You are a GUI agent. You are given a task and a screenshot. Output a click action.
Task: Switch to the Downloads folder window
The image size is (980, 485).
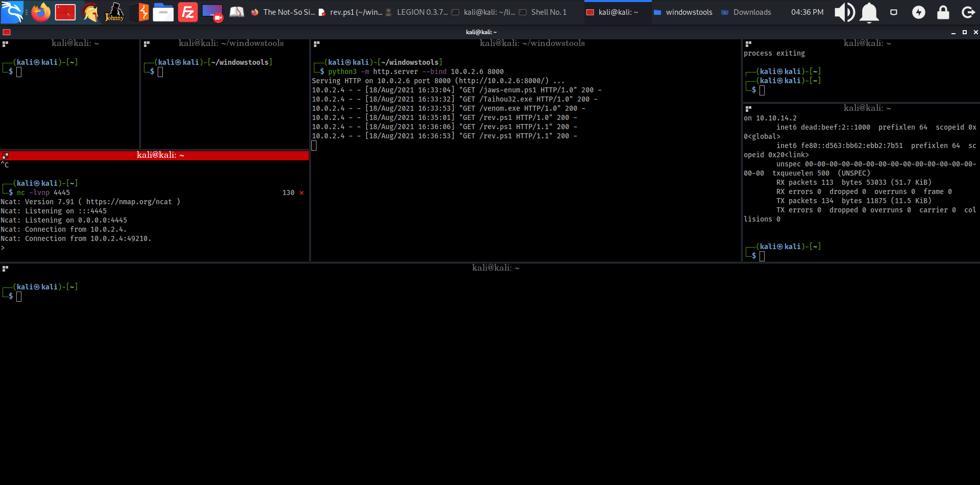[746, 12]
